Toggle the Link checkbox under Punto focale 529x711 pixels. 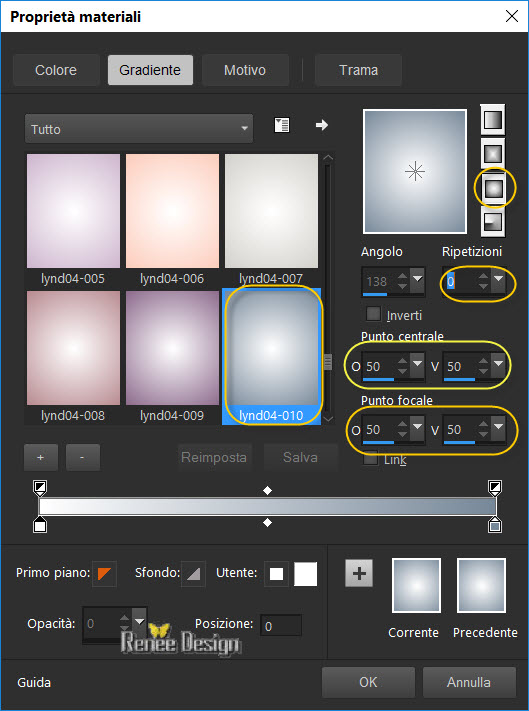click(x=371, y=458)
